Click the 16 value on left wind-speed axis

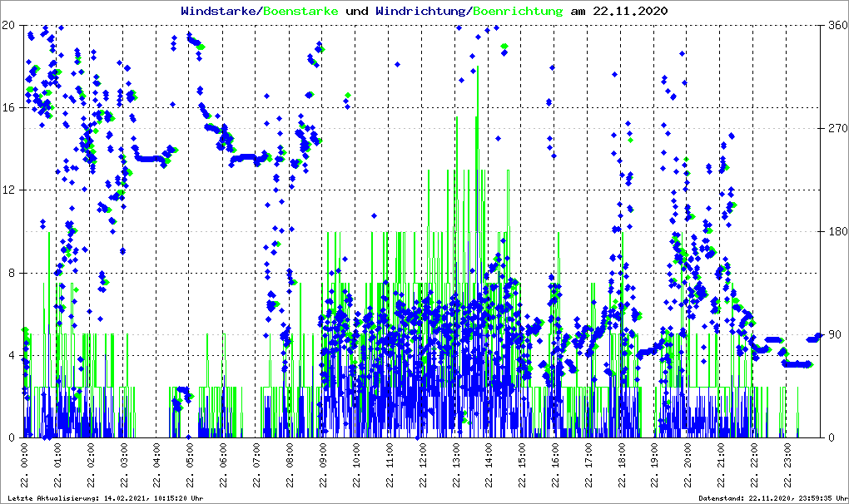(x=10, y=108)
